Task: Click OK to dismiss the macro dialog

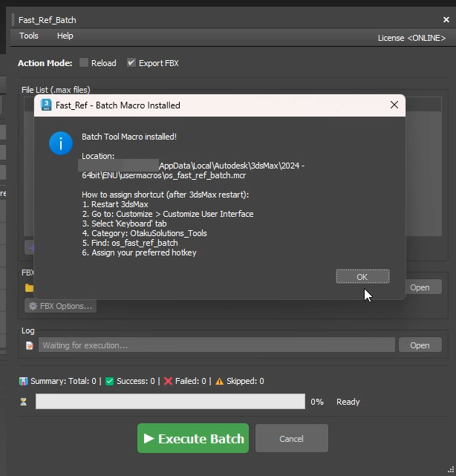Action: click(x=362, y=276)
